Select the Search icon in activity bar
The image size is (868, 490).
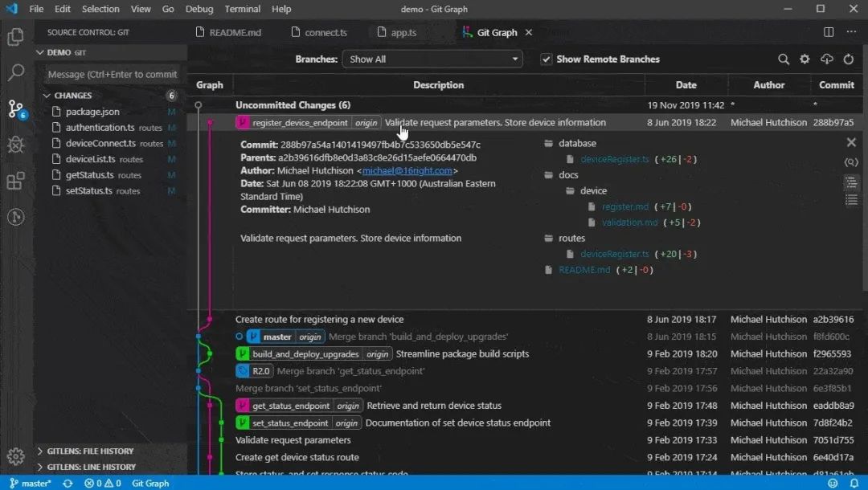pos(18,71)
